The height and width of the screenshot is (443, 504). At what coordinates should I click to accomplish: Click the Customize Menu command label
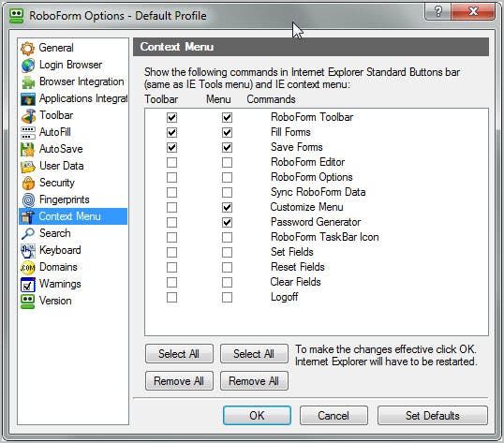(306, 207)
